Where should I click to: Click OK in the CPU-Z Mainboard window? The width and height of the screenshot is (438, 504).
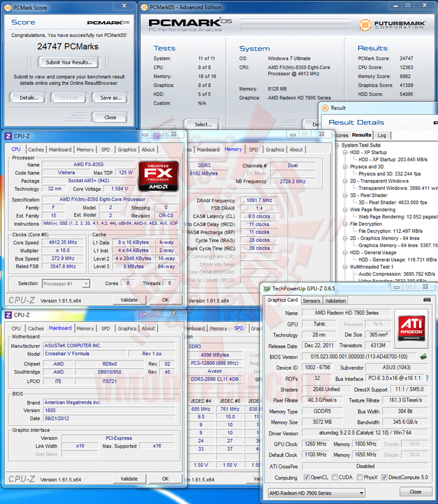click(x=165, y=479)
